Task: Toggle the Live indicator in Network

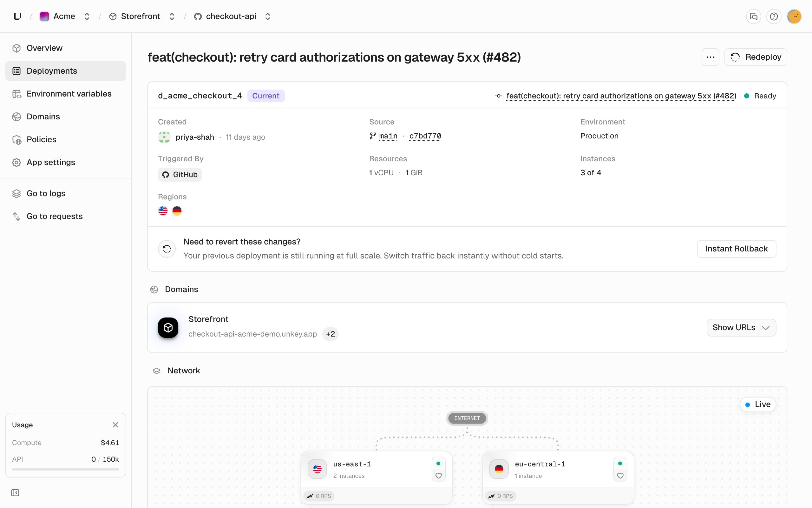Action: (x=758, y=404)
